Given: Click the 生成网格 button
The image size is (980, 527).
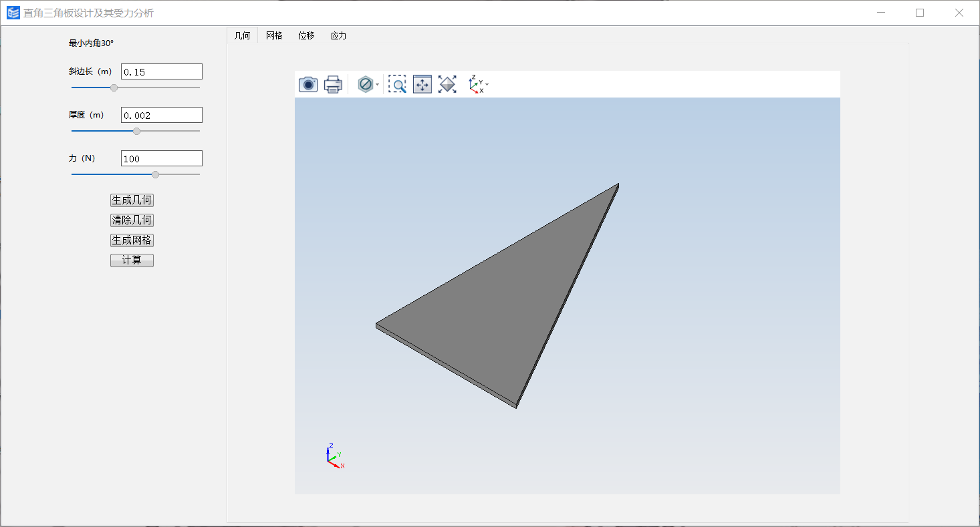Looking at the screenshot, I should [132, 240].
